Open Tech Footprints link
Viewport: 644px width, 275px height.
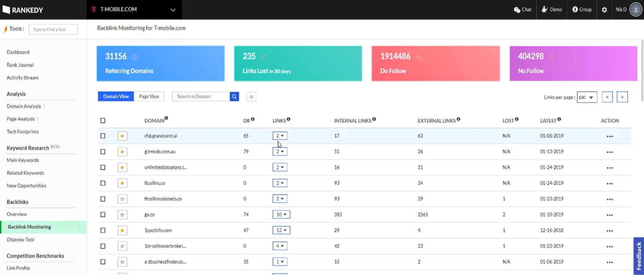[22, 132]
